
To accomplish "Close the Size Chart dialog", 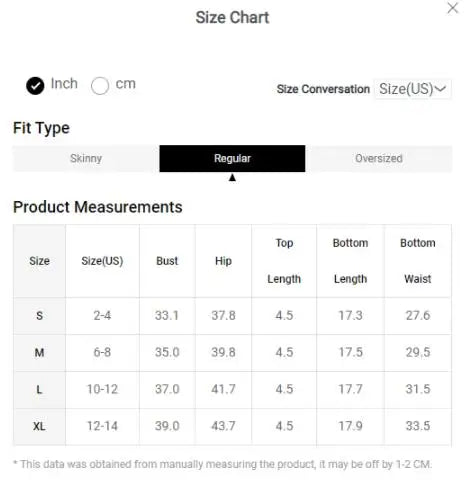I will [x=452, y=8].
